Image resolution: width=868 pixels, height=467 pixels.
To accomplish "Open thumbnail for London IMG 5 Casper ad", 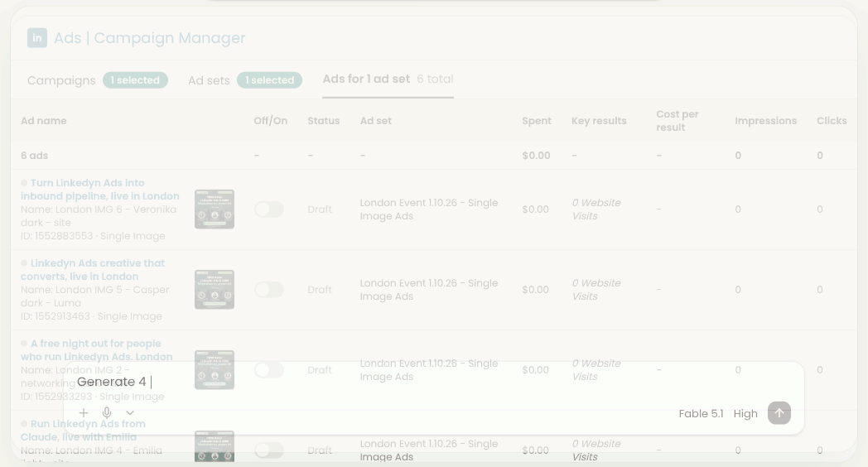I will point(215,289).
